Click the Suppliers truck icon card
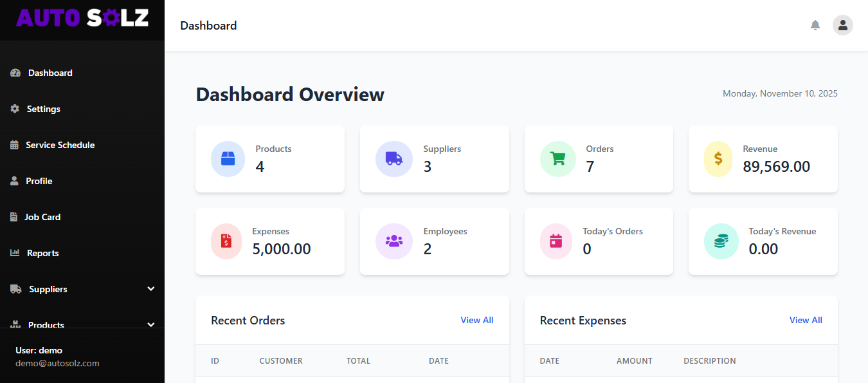The image size is (868, 383). pyautogui.click(x=393, y=158)
